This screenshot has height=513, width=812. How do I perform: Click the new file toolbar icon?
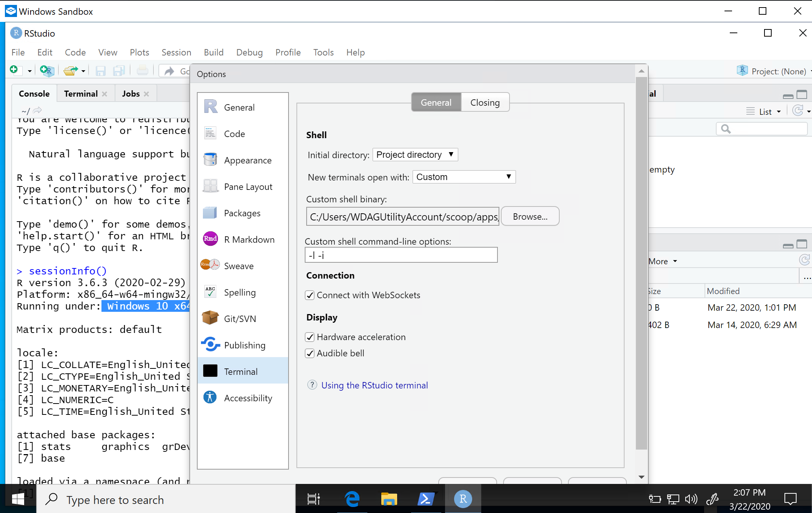click(x=14, y=70)
